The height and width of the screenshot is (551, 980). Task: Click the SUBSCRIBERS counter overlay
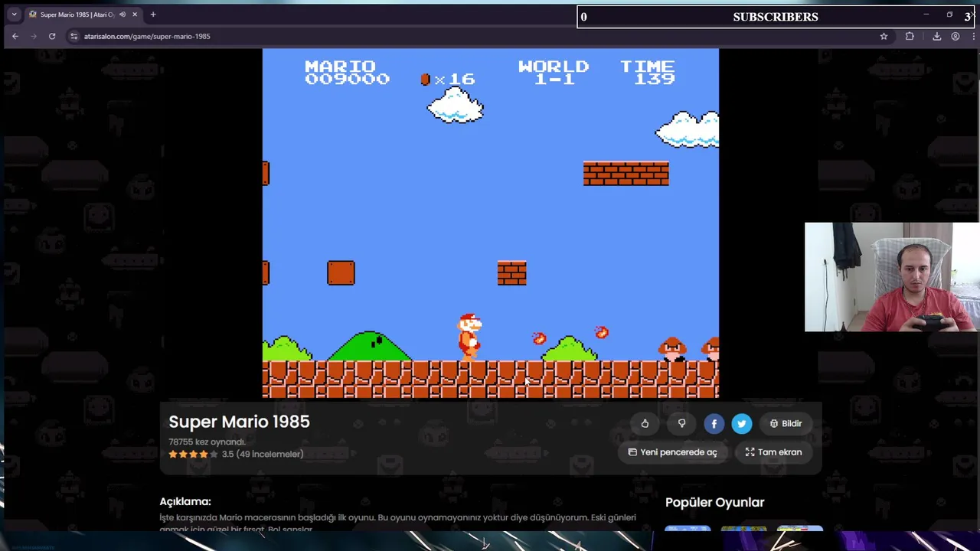(x=776, y=17)
